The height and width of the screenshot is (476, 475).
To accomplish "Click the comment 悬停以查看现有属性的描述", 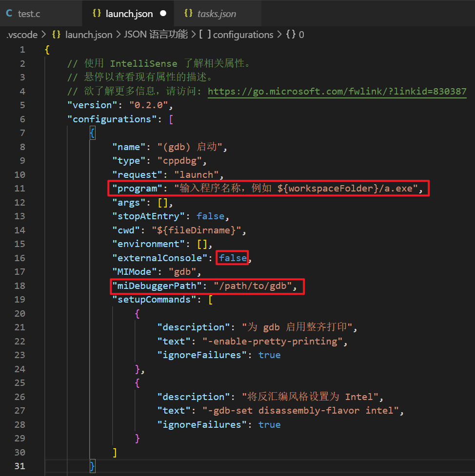I will pyautogui.click(x=140, y=77).
